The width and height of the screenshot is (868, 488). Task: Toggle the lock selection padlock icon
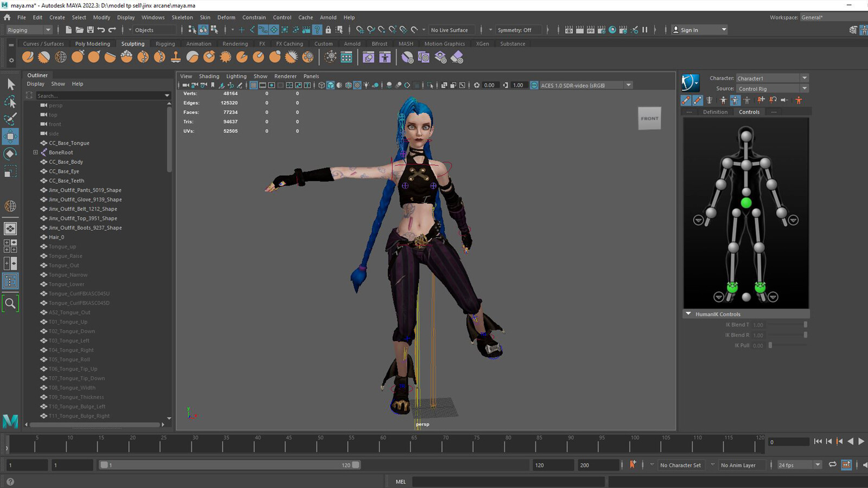click(x=328, y=30)
